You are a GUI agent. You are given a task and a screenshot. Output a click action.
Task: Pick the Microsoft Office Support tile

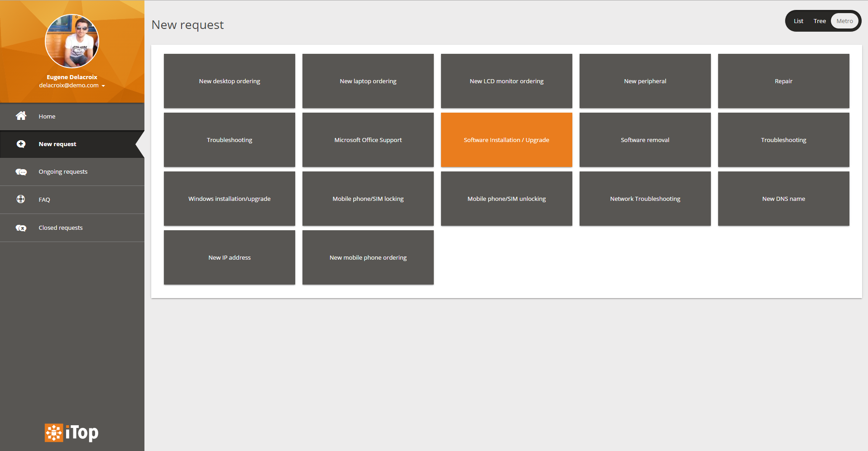pyautogui.click(x=368, y=140)
